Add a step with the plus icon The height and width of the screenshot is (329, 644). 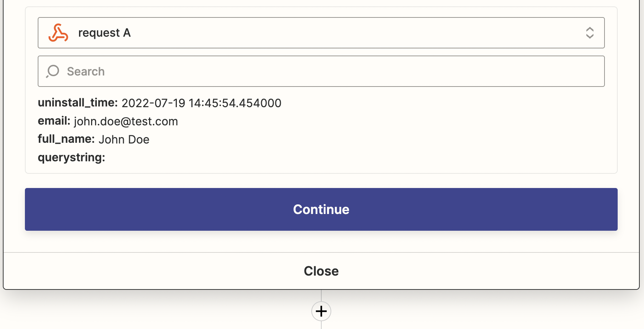(x=321, y=311)
